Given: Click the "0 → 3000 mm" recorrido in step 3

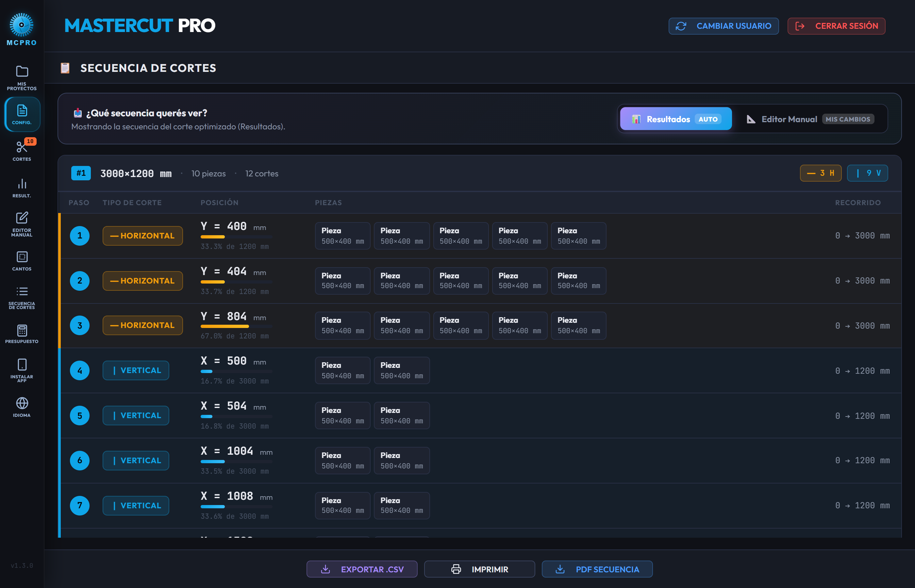Looking at the screenshot, I should tap(862, 326).
